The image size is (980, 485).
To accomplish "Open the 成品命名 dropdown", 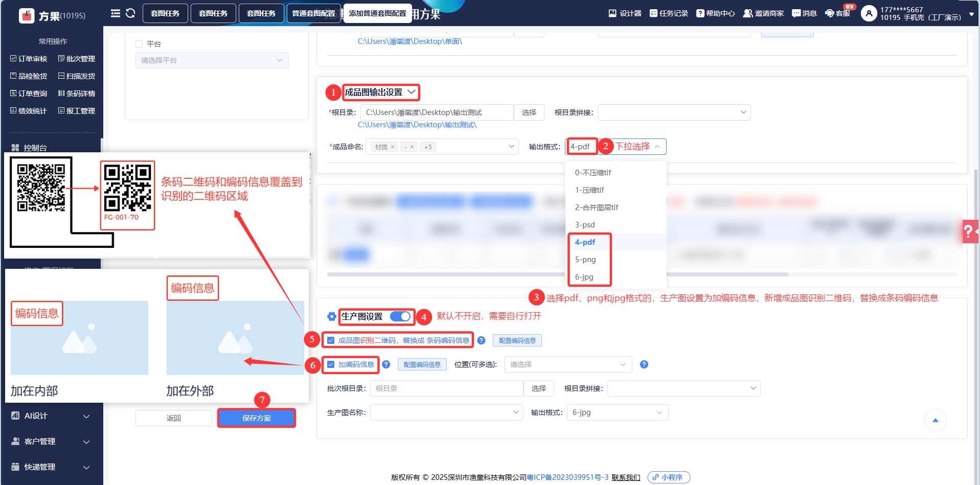I will pyautogui.click(x=442, y=147).
